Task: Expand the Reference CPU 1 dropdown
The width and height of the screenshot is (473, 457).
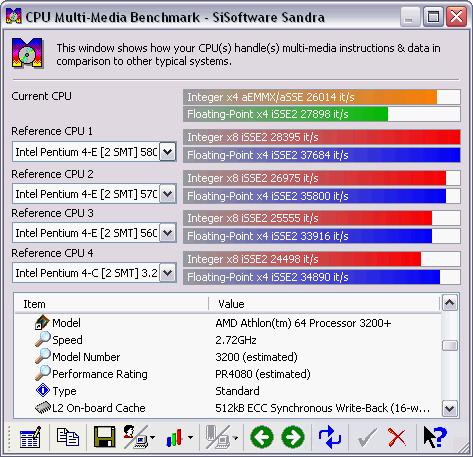Action: click(167, 152)
